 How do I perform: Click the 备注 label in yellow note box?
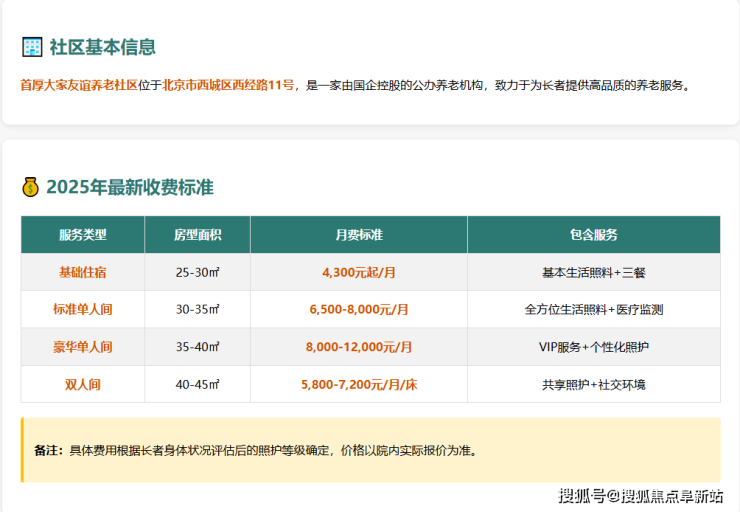coord(48,451)
